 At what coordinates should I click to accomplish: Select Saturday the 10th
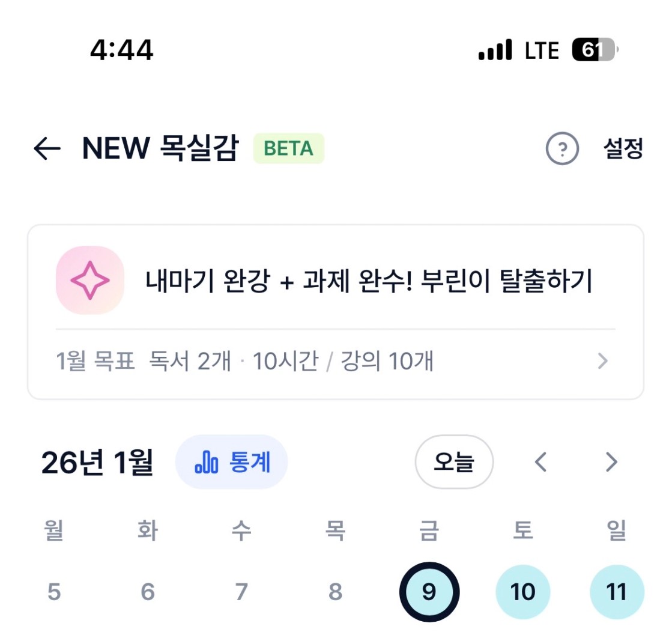(x=522, y=592)
